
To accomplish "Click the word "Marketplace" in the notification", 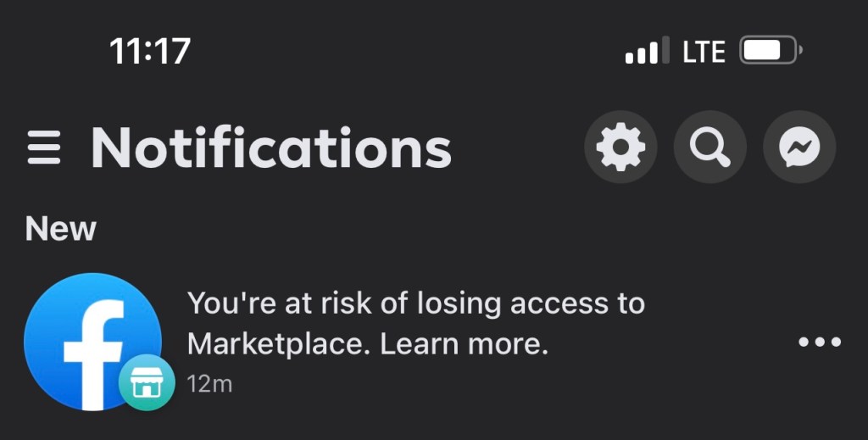I will pos(278,344).
